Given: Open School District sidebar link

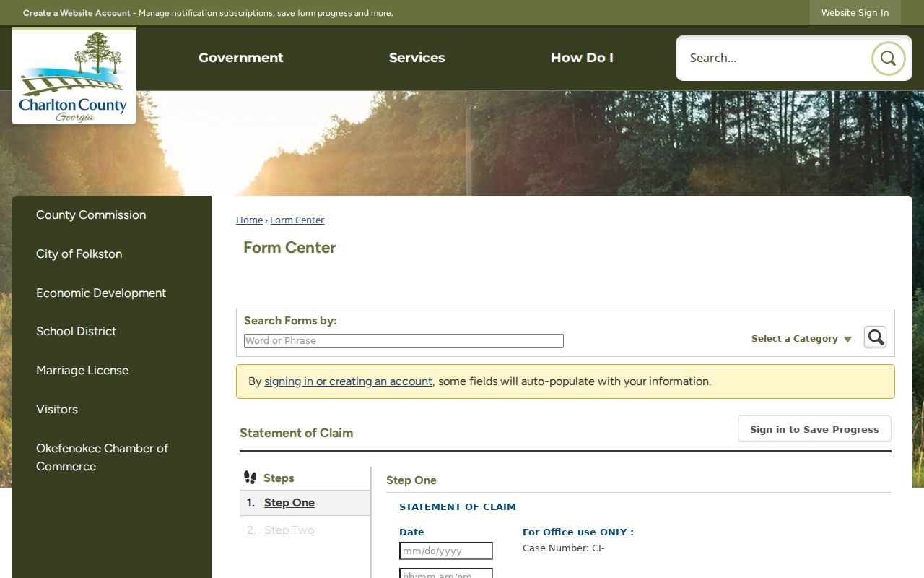Looking at the screenshot, I should coord(77,332).
